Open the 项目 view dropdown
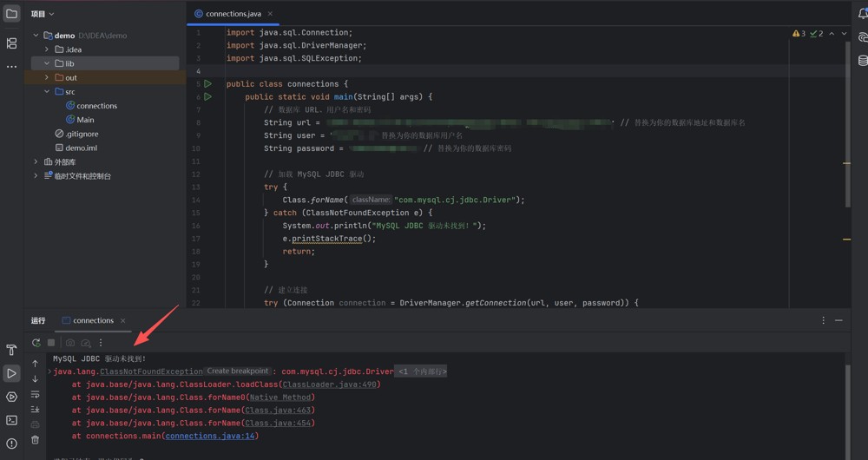Viewport: 868px width, 460px height. [x=43, y=14]
